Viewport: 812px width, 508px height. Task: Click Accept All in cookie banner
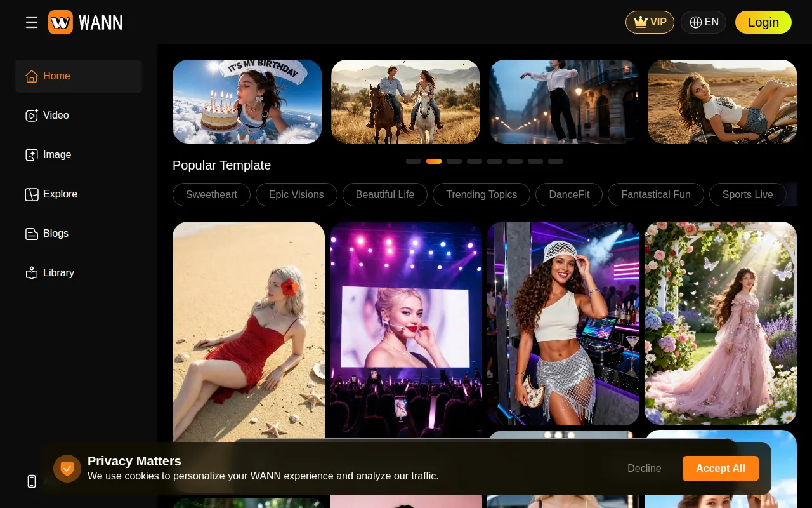(721, 469)
